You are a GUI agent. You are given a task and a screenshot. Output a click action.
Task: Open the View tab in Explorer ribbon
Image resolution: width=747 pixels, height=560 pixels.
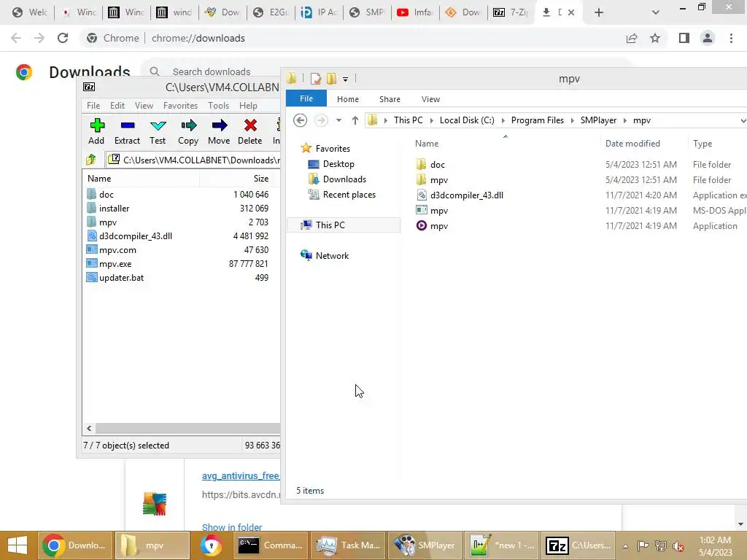coord(430,99)
